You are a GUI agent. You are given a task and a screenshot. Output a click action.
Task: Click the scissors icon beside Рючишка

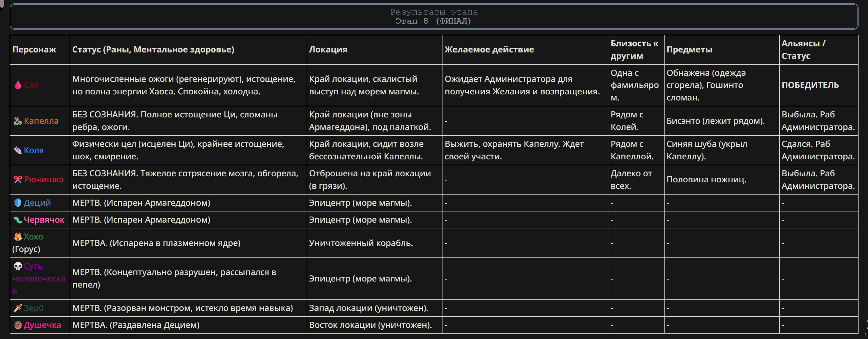click(18, 179)
